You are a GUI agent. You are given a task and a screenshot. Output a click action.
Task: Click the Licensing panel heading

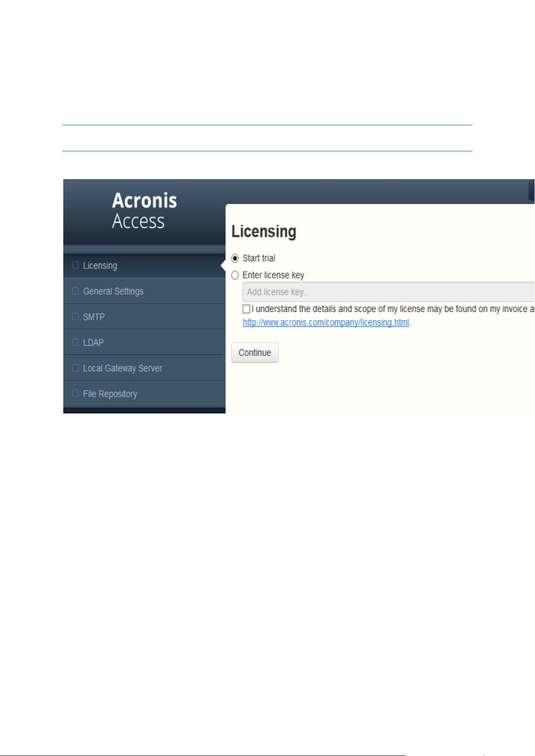[x=264, y=232]
